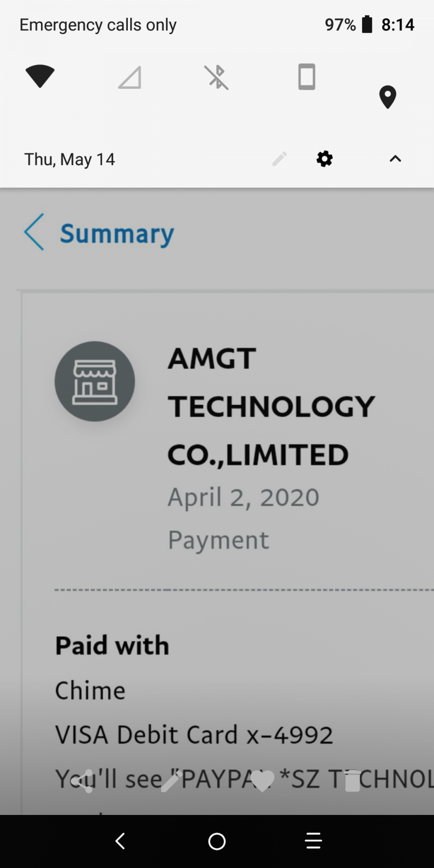434x868 pixels.
Task: Tap the Summary header link
Action: [x=117, y=234]
